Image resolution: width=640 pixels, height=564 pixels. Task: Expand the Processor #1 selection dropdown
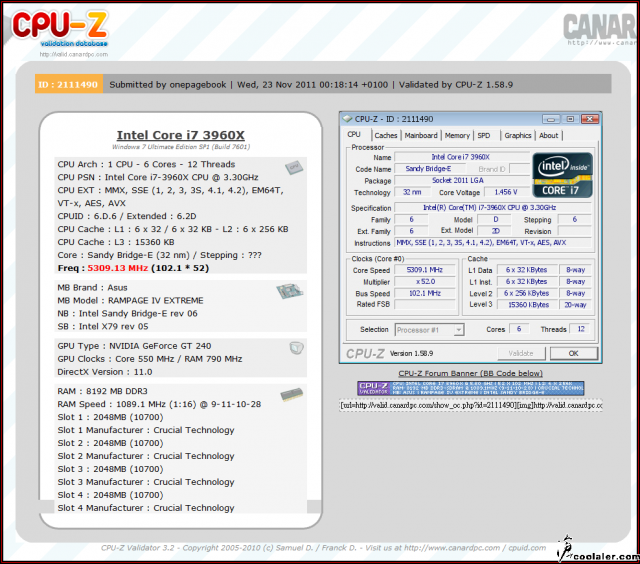click(x=459, y=330)
